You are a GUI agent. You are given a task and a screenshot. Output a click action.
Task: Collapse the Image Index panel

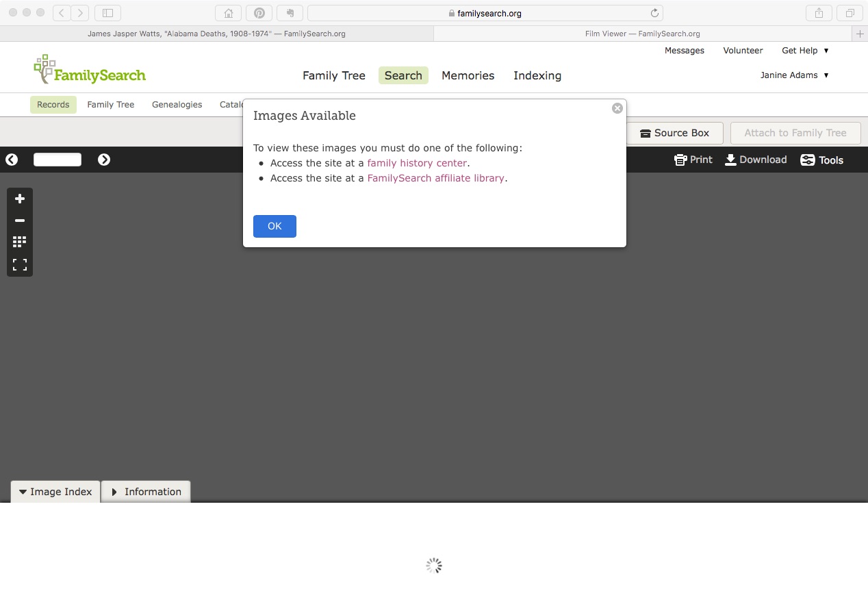(x=54, y=491)
